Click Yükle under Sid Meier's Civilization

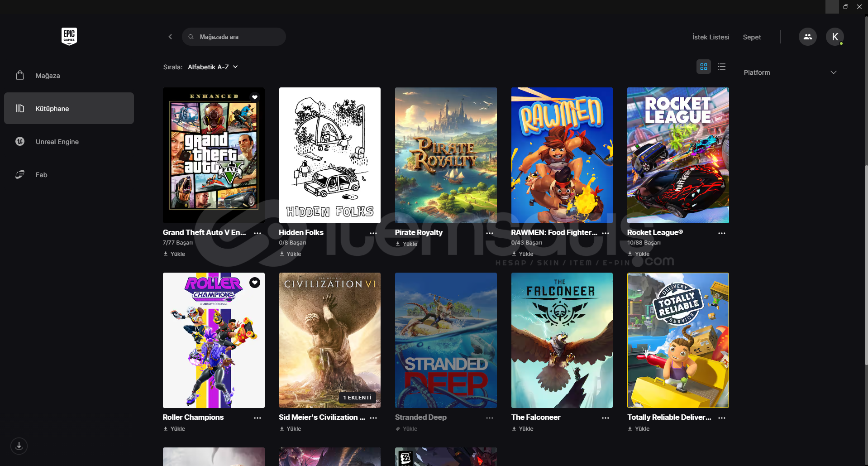[291, 429]
